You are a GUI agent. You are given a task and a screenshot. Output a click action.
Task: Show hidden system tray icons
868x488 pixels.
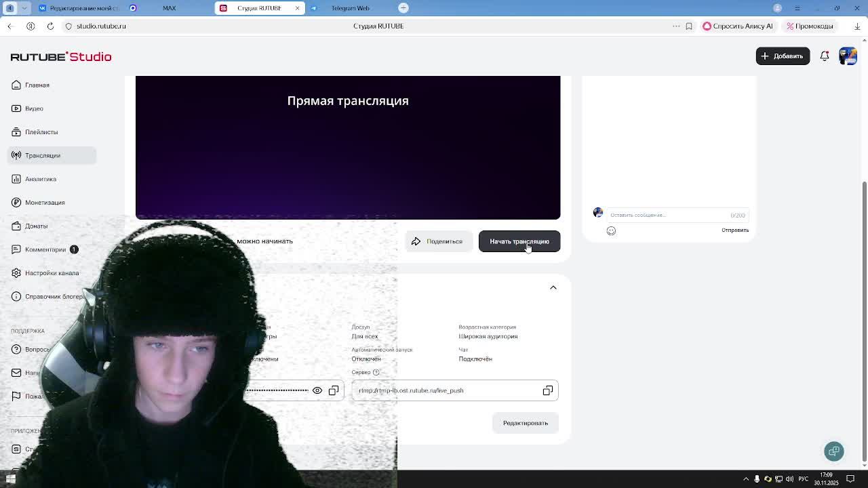point(746,479)
